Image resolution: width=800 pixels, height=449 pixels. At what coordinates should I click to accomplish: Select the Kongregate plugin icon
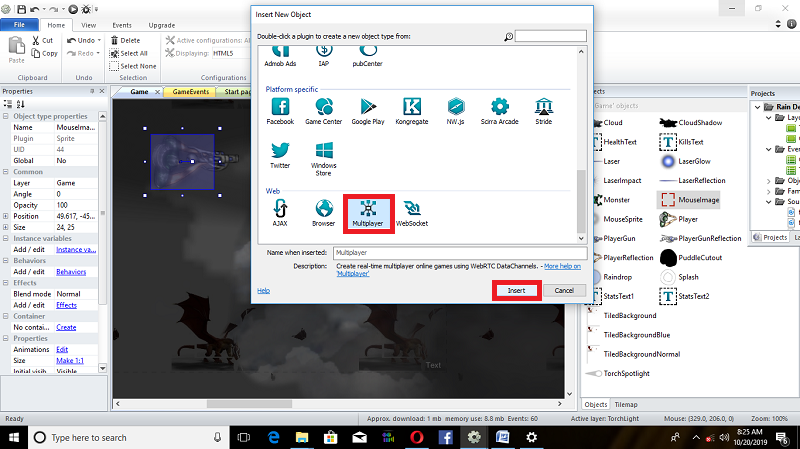click(x=412, y=107)
